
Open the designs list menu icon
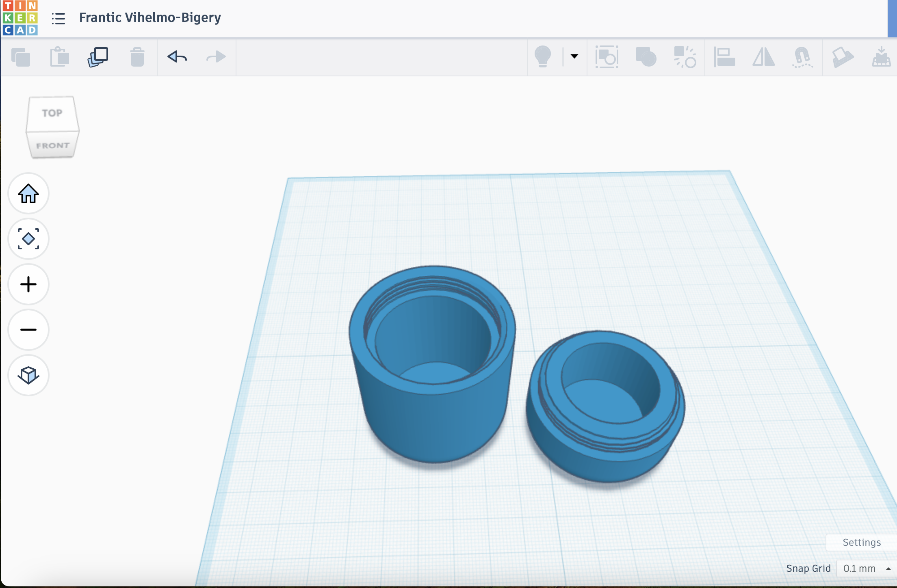[58, 18]
